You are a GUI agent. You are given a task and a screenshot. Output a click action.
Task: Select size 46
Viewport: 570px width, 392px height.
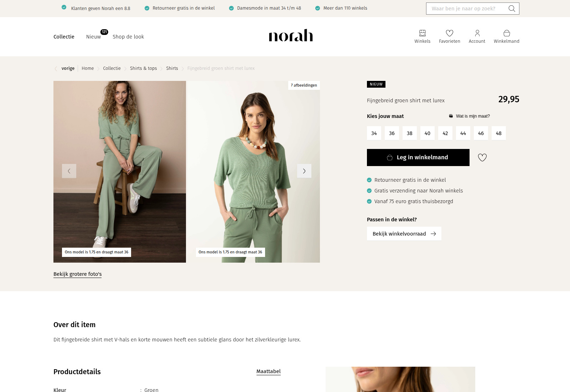481,133
